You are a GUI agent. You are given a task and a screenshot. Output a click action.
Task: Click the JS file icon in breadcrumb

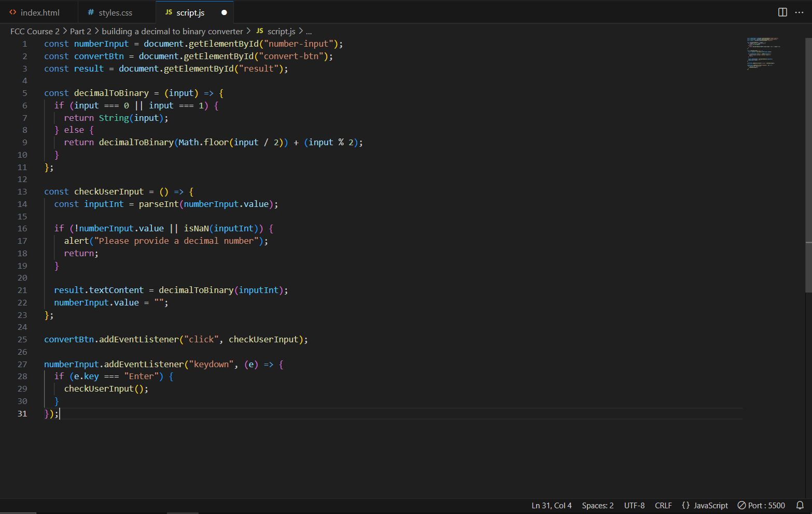(260, 31)
